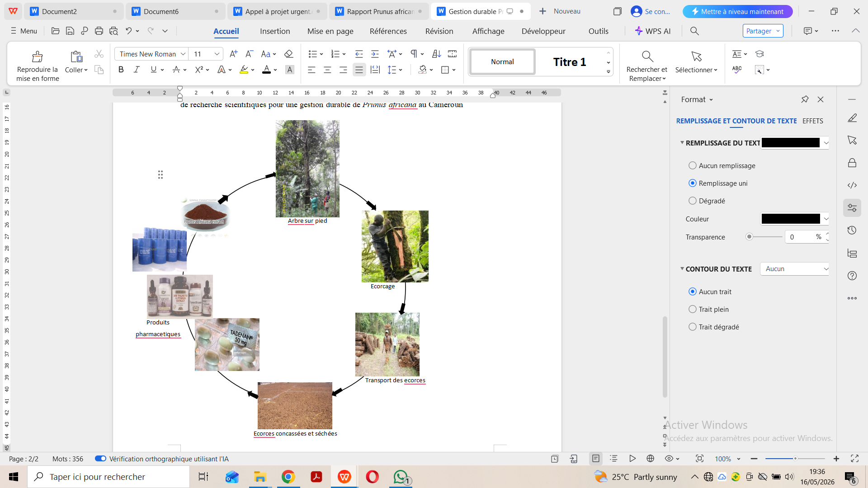Image resolution: width=868 pixels, height=488 pixels.
Task: Select the Aucun remplissage option
Action: (722, 165)
